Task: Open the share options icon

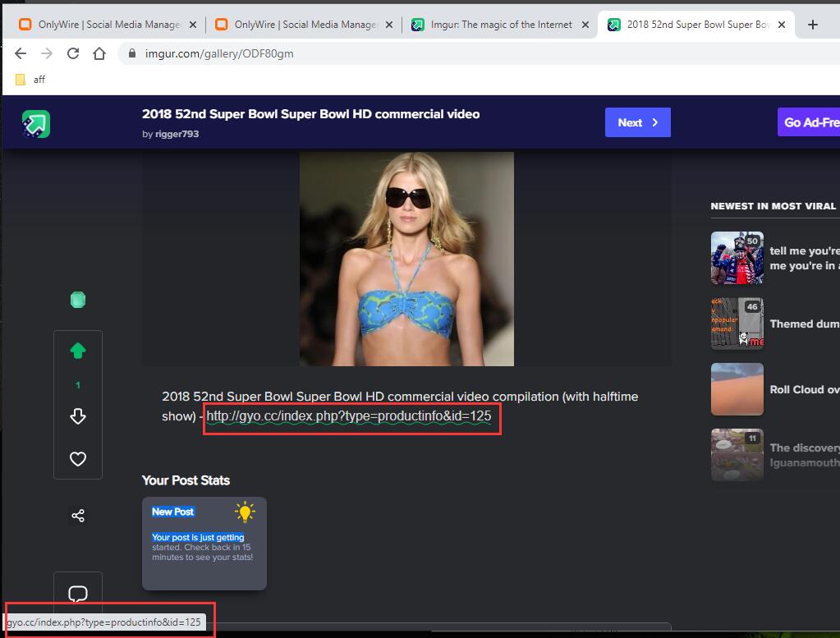Action: (x=78, y=516)
